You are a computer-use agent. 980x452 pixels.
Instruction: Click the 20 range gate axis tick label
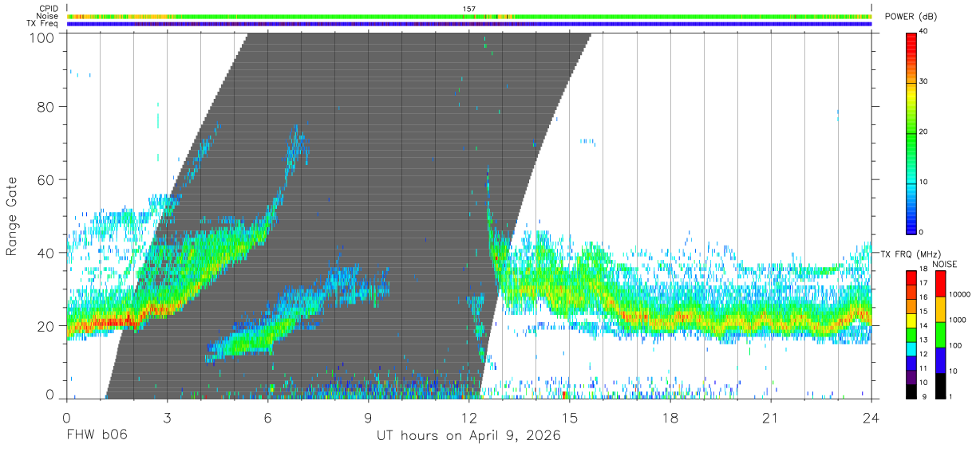(46, 326)
